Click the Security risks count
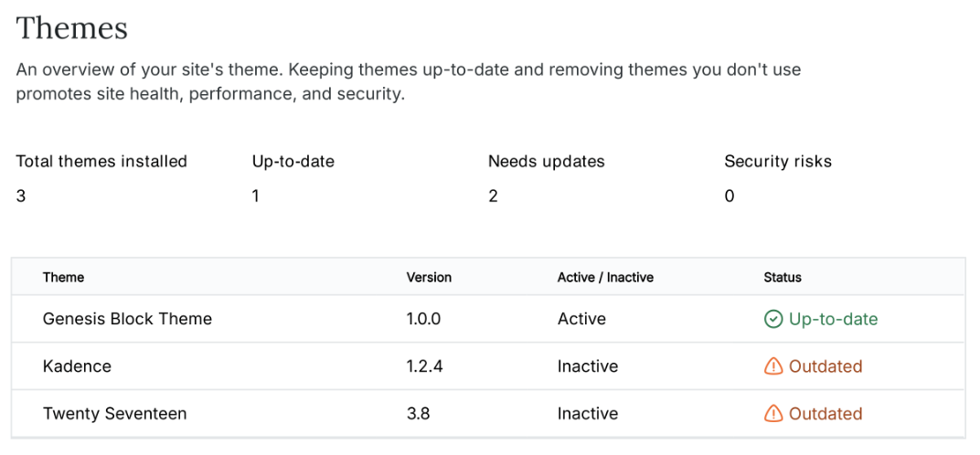This screenshot has width=980, height=455. tap(730, 196)
